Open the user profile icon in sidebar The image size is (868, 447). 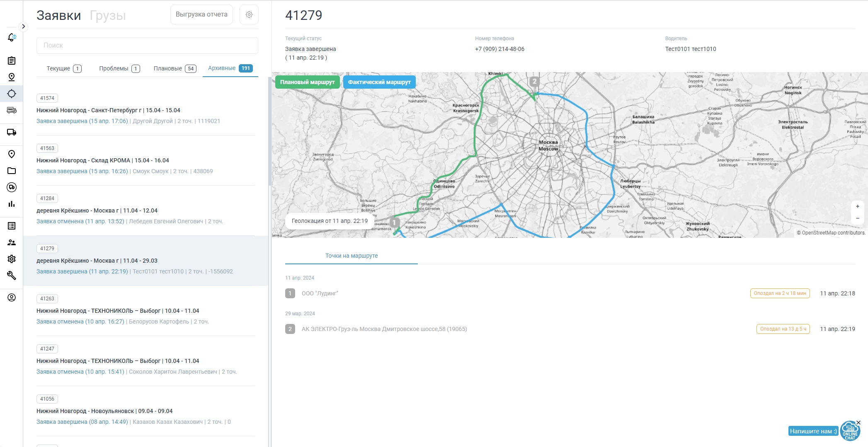(x=12, y=297)
